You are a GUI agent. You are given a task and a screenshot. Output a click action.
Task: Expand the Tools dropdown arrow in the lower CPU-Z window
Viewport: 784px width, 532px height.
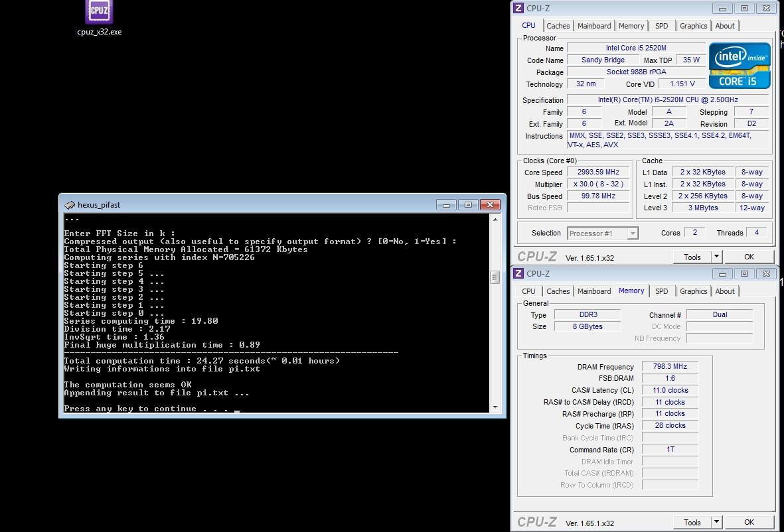716,522
